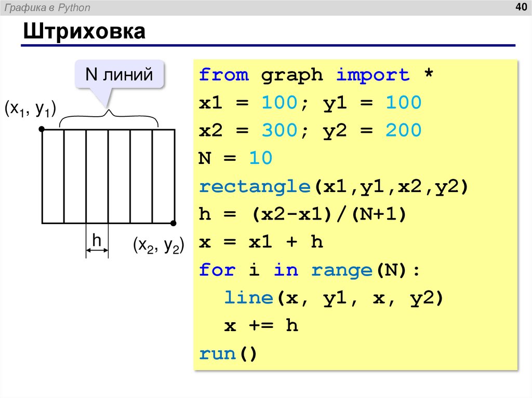
Task: Click the header text "Графика в Python"
Action: click(x=47, y=7)
